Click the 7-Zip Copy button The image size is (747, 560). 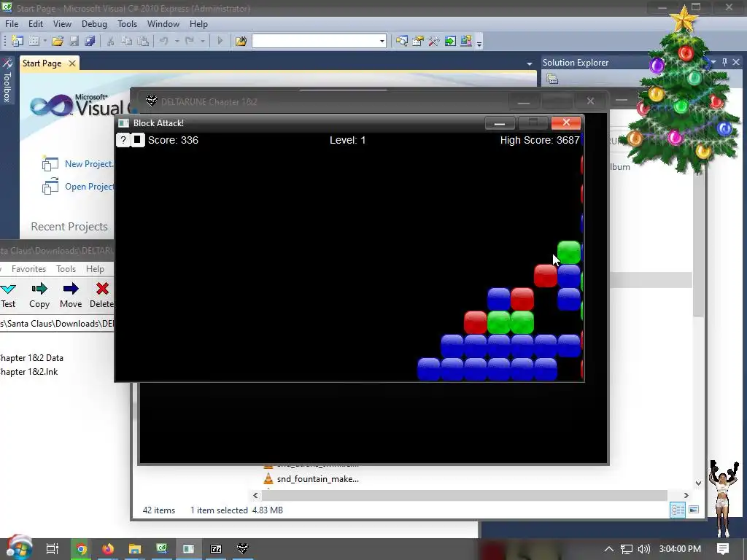(39, 295)
